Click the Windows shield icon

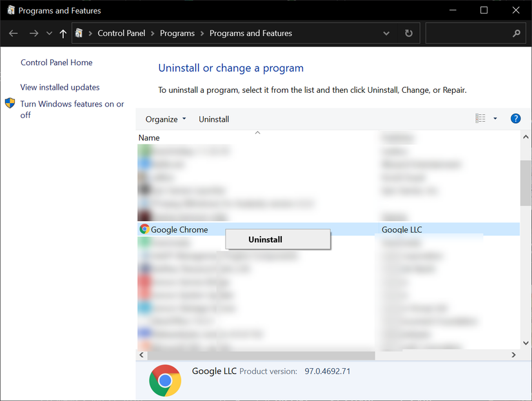click(x=10, y=103)
